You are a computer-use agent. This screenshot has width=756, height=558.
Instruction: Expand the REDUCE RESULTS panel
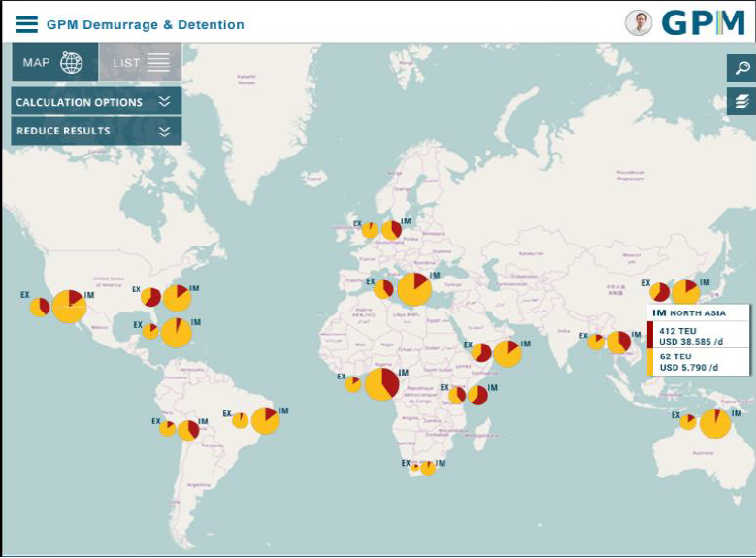point(96,131)
